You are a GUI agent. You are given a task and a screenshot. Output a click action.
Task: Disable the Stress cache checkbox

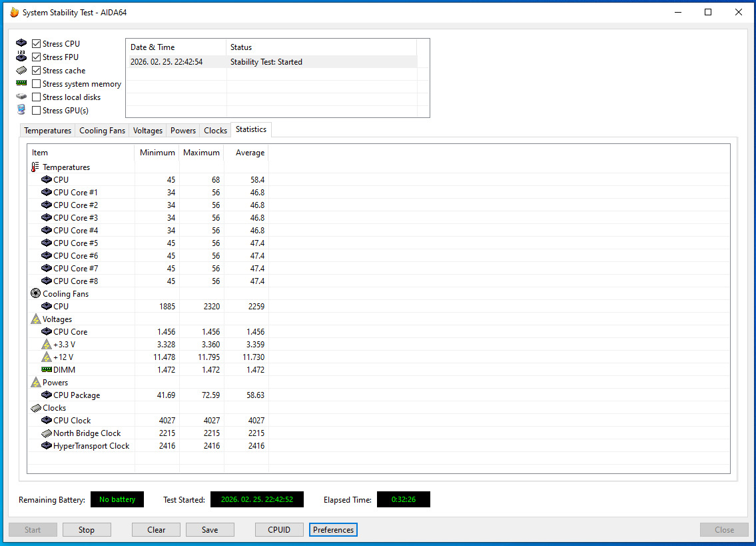coord(36,71)
